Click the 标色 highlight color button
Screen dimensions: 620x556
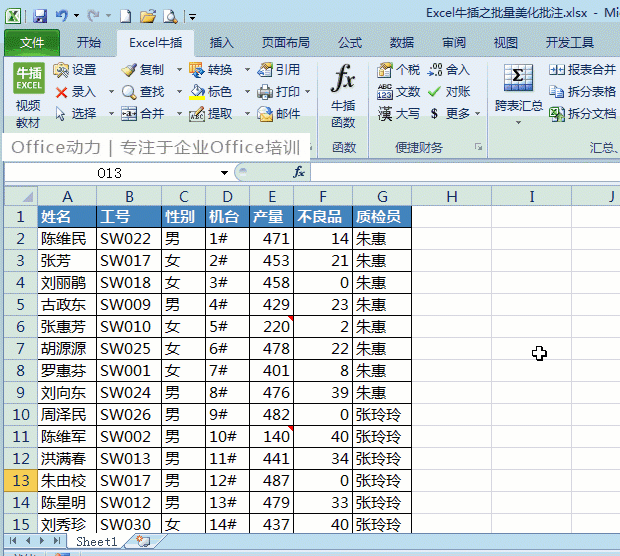(210, 92)
